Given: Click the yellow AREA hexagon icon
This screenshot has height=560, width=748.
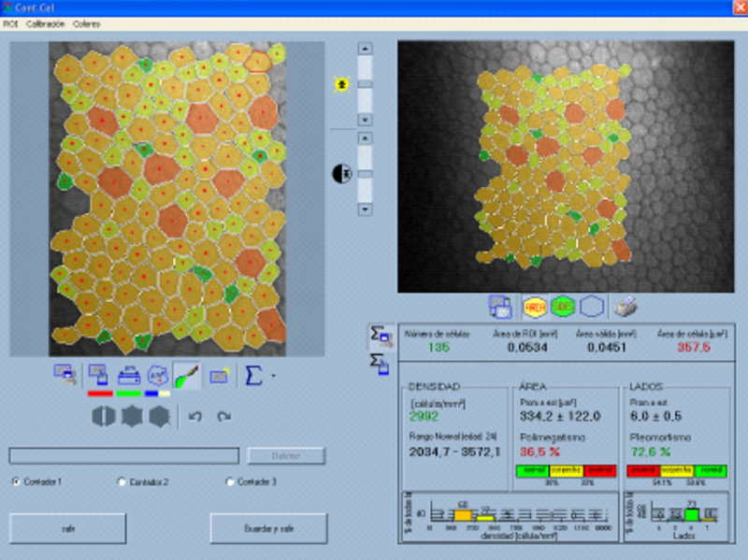Looking at the screenshot, I should 534,306.
